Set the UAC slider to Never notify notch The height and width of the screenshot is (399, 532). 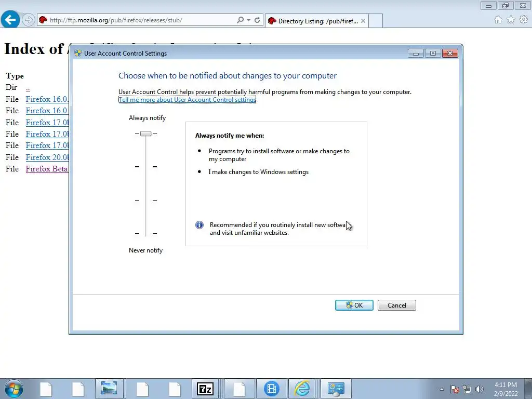[x=145, y=233]
